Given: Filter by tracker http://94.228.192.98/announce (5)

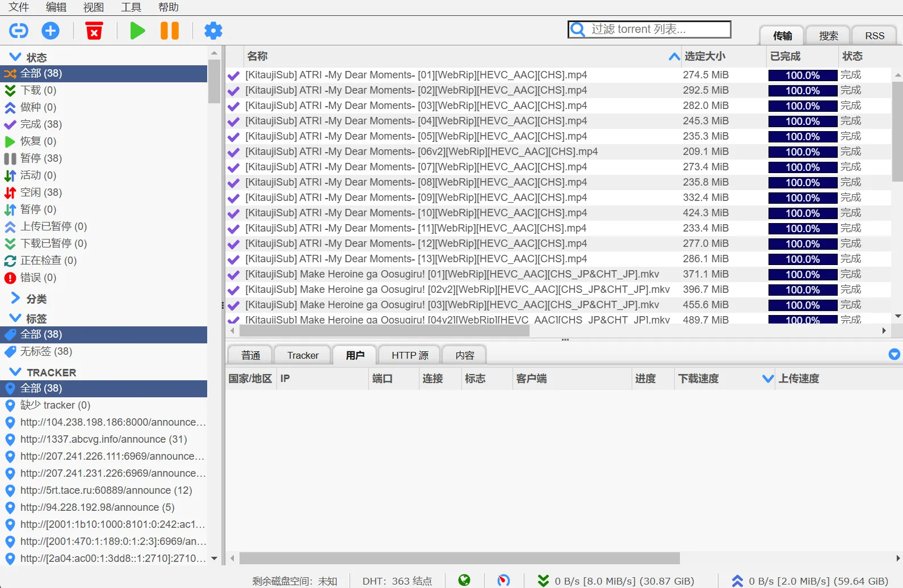Looking at the screenshot, I should coord(103,507).
